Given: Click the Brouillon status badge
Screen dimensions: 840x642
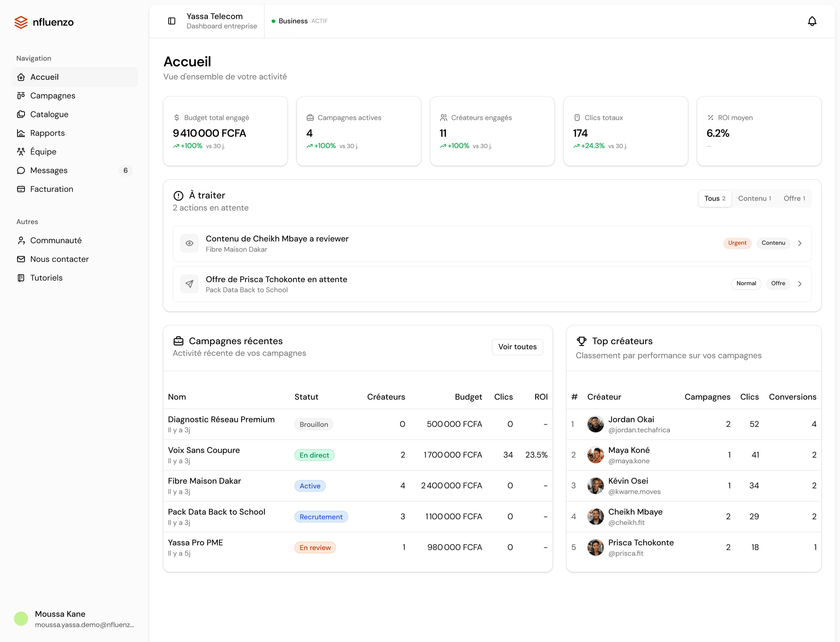Looking at the screenshot, I should [x=314, y=425].
